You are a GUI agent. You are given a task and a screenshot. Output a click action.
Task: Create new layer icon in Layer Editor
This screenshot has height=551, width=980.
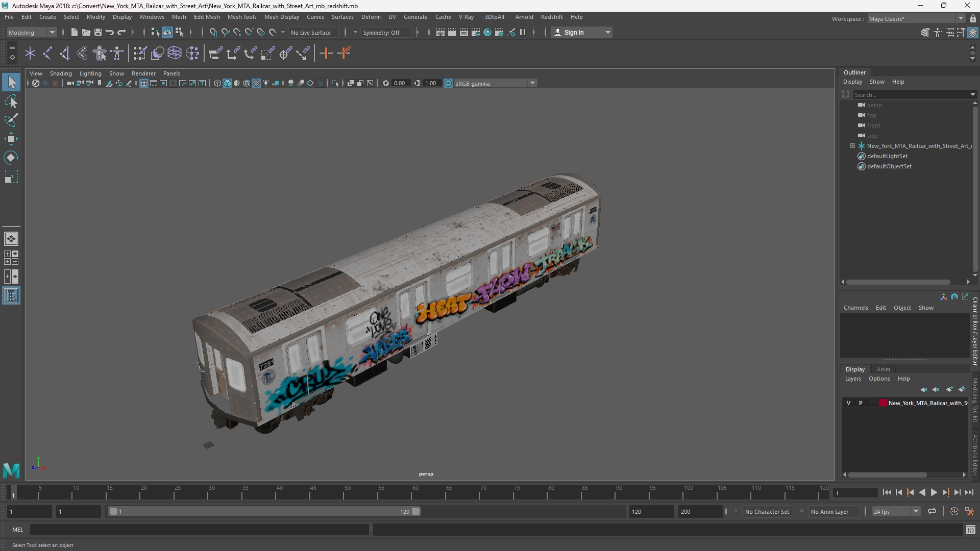[x=949, y=389]
